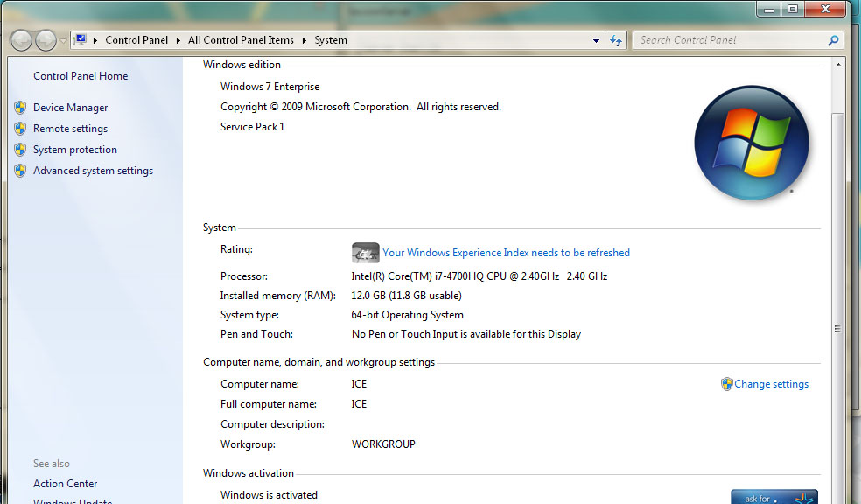Viewport: 861px width, 504px height.
Task: Click Change settings link
Action: pyautogui.click(x=772, y=384)
